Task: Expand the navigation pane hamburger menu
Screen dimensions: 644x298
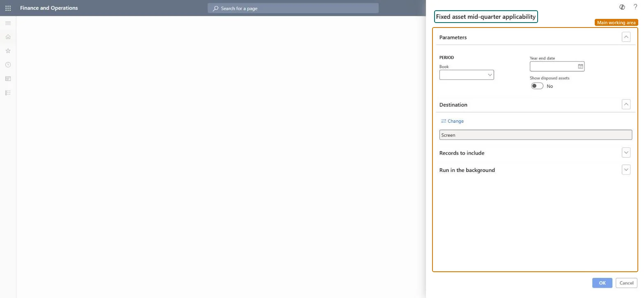Action: (x=8, y=23)
